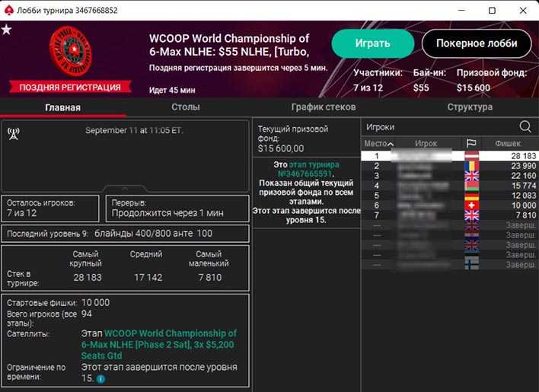Click the Romania flag in row 2
Screen dimensions: 539x392
click(472, 166)
